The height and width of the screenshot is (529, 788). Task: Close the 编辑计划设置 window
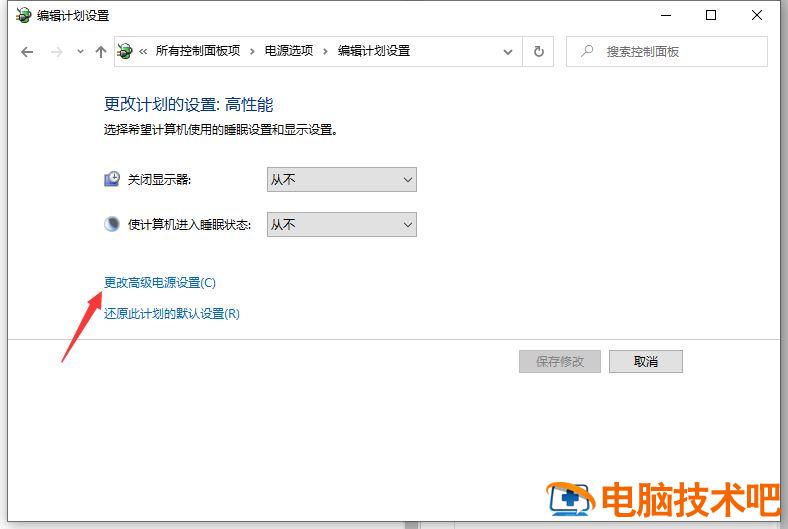click(x=757, y=16)
